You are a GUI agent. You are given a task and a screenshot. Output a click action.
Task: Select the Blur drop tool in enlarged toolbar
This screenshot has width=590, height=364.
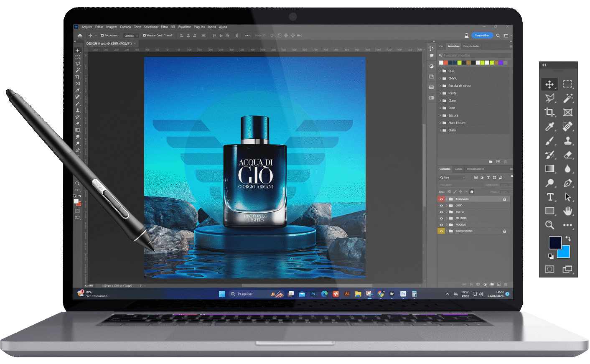(567, 169)
